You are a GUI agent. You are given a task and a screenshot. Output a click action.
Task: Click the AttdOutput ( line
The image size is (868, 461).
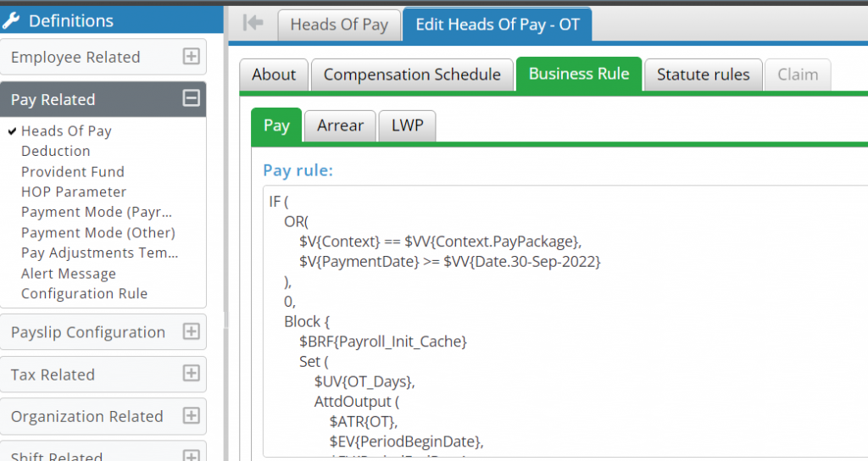point(357,402)
